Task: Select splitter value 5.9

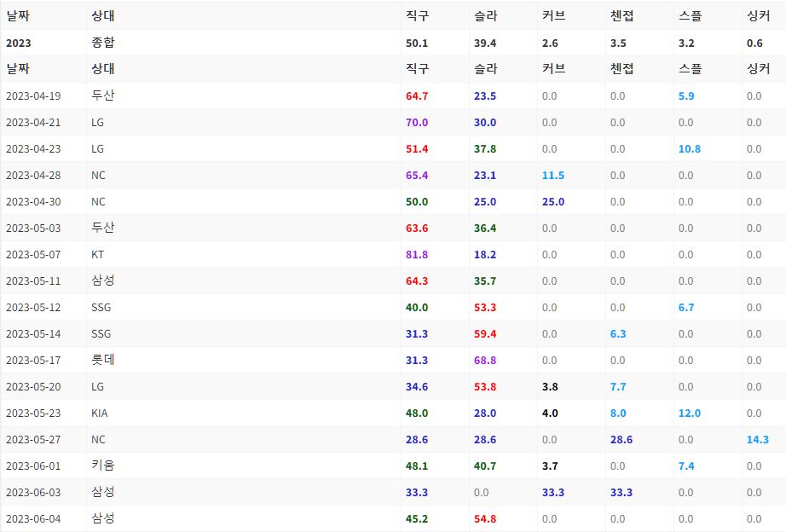Action: (686, 95)
